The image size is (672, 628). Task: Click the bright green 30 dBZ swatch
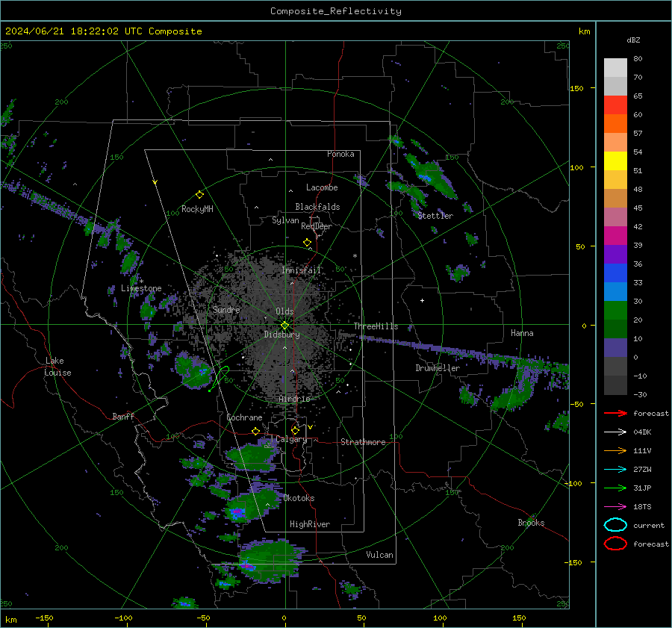click(x=615, y=310)
